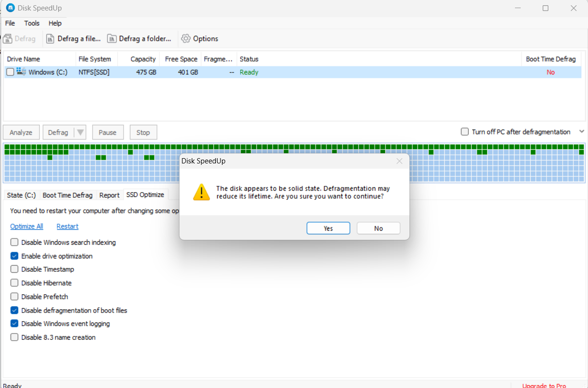This screenshot has width=588, height=388.
Task: Click the green Ready status cell
Action: pyautogui.click(x=249, y=72)
